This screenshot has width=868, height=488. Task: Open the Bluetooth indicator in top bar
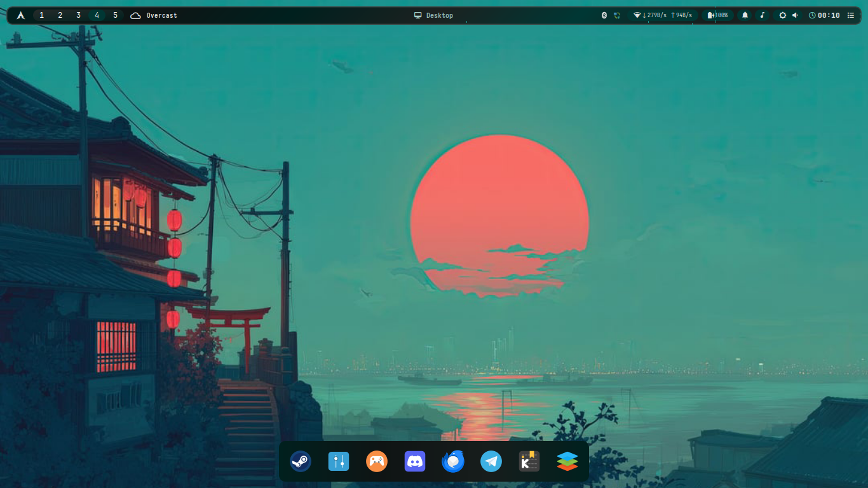point(604,15)
